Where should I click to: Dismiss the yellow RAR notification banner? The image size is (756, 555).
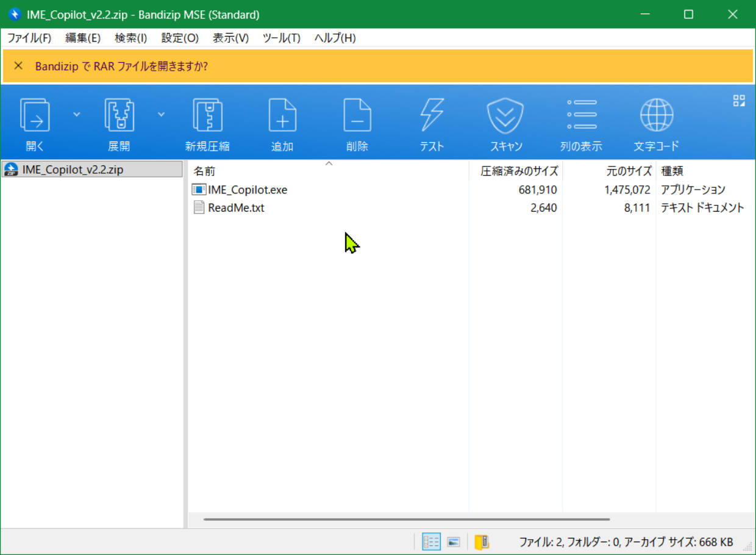pyautogui.click(x=18, y=66)
